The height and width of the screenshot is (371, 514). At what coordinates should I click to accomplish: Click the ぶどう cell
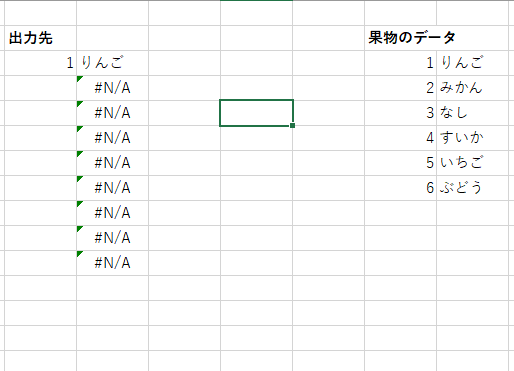click(x=472, y=188)
